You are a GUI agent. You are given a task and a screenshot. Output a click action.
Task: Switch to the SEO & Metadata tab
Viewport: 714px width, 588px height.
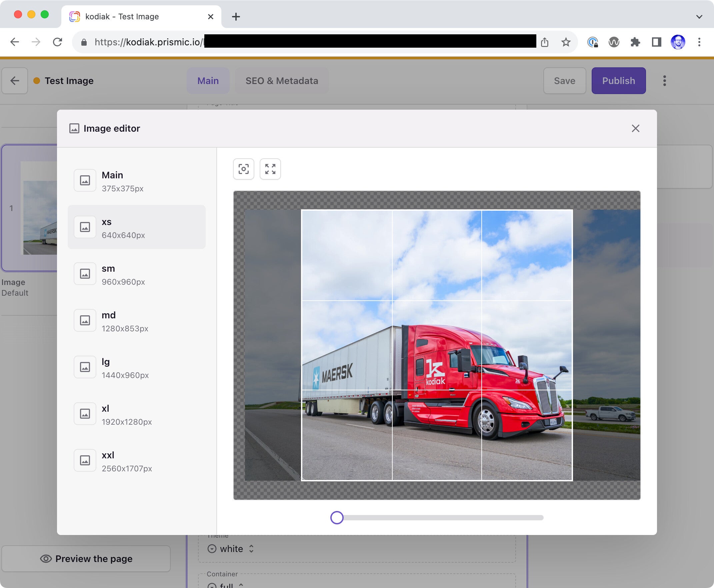(281, 81)
